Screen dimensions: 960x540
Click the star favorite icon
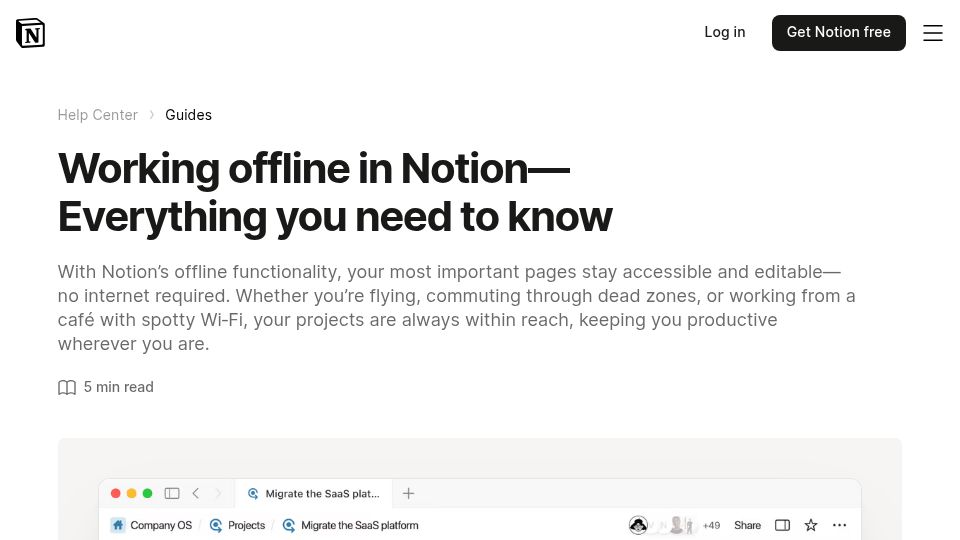[x=811, y=525]
